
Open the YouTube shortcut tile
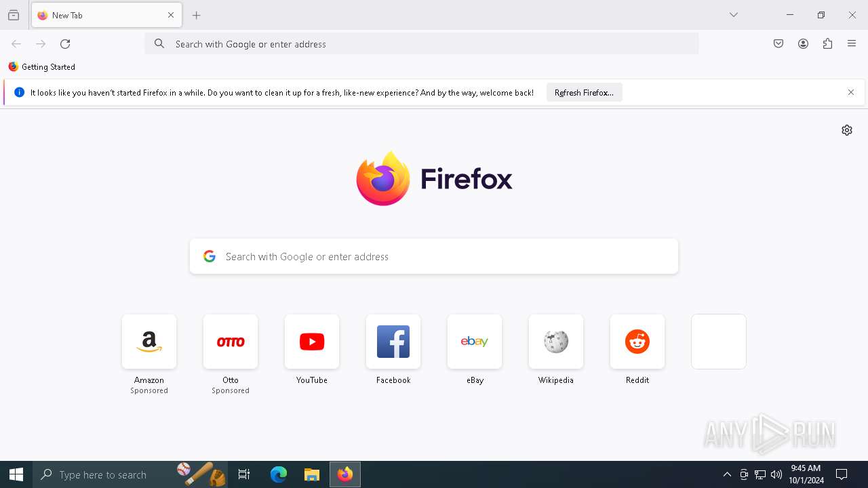pos(312,342)
